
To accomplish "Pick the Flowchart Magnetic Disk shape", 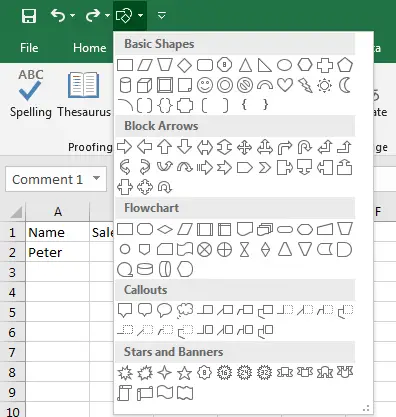I will point(145,269).
